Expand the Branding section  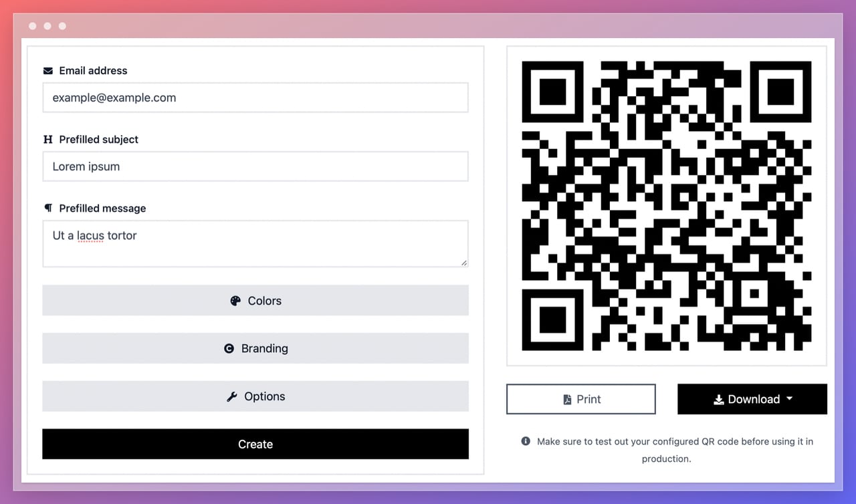click(x=255, y=348)
